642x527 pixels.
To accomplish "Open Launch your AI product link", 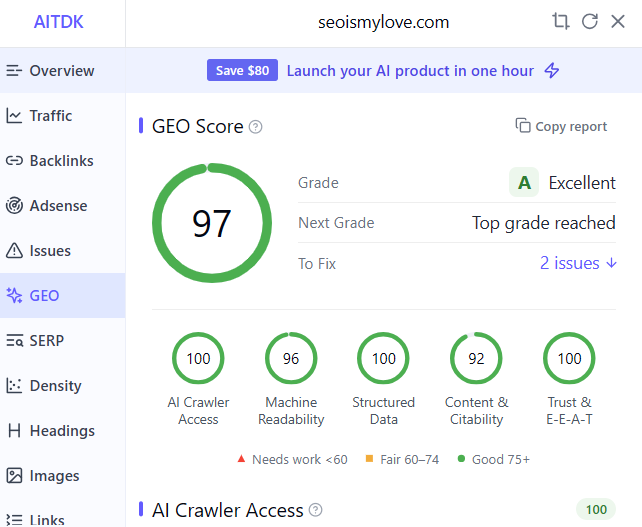I will (410, 71).
